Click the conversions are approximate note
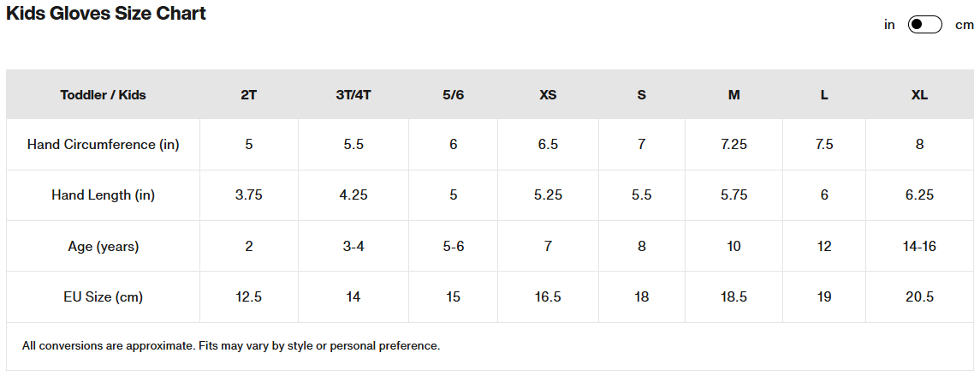 tap(231, 345)
